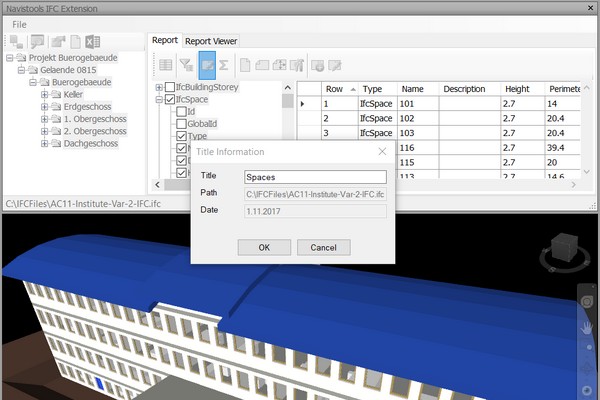Tick the GlobalId property checkbox
Viewport: 600px width, 400px height.
click(181, 124)
